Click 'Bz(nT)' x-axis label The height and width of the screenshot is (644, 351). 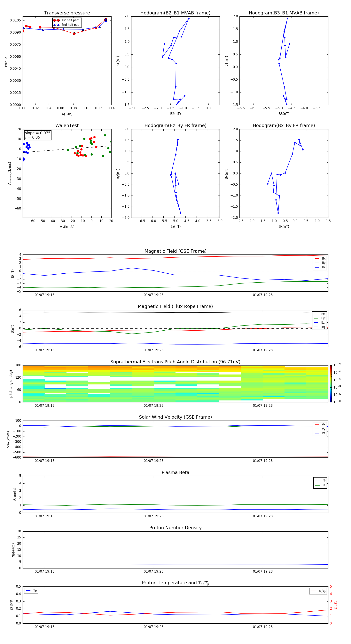(x=175, y=227)
